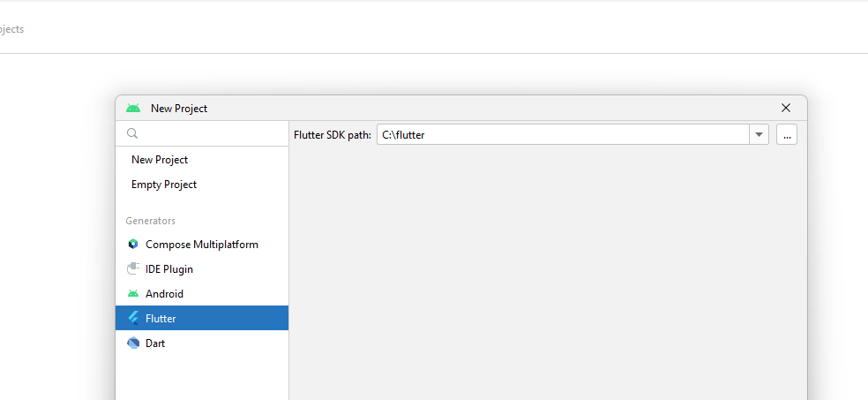This screenshot has height=400, width=868.
Task: Click into the Flutter SDK path field
Action: tap(563, 134)
